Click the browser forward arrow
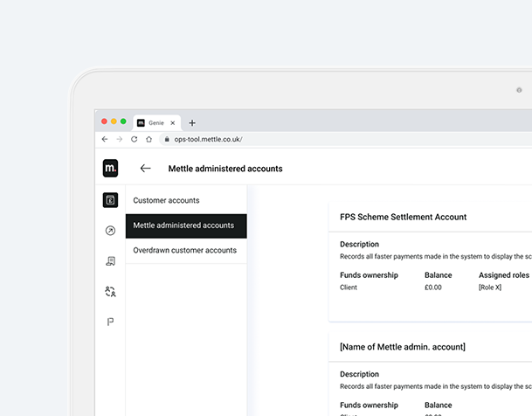The width and height of the screenshot is (532, 416). coord(119,139)
